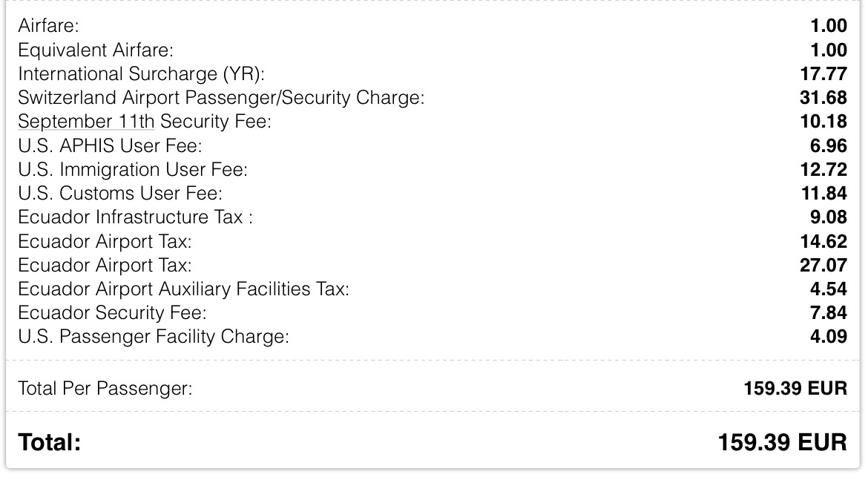
Task: Click the "Total Per Passenger" label
Action: pos(105,388)
